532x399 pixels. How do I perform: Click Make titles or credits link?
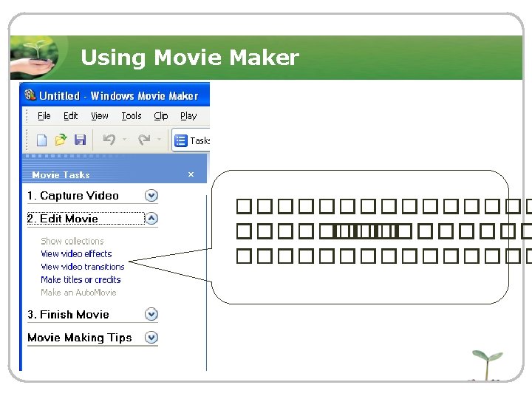[x=81, y=279]
